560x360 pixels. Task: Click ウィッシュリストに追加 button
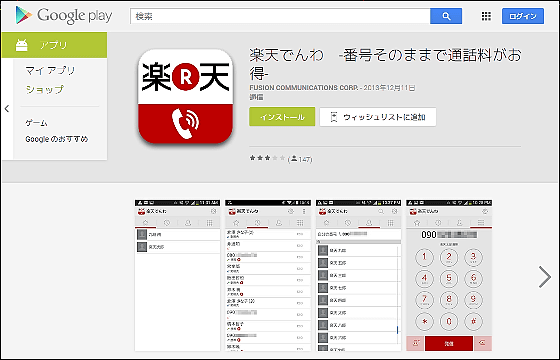tap(378, 117)
